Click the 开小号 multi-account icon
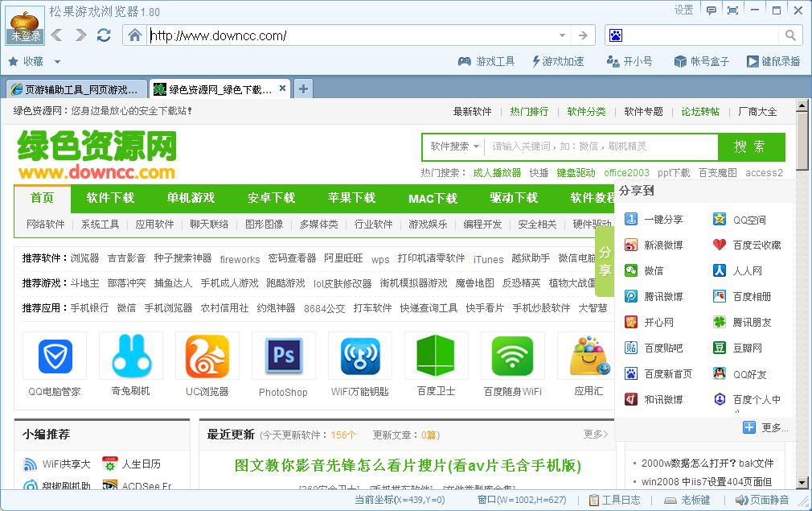 point(630,60)
